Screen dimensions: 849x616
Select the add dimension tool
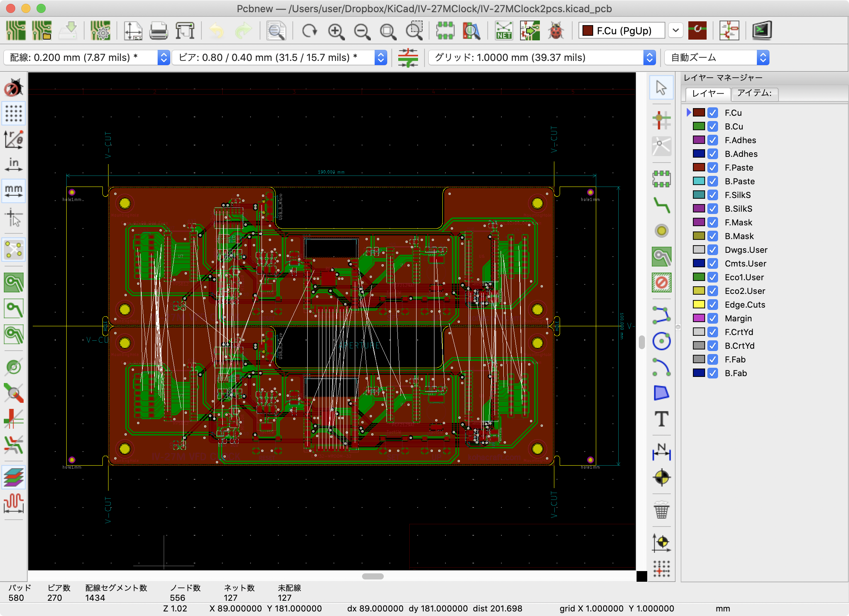(x=661, y=451)
